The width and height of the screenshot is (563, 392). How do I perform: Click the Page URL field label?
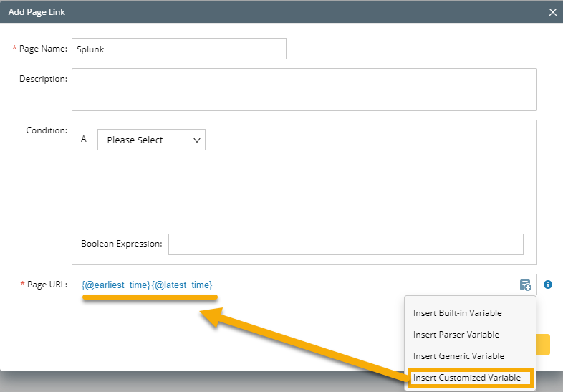tap(47, 285)
